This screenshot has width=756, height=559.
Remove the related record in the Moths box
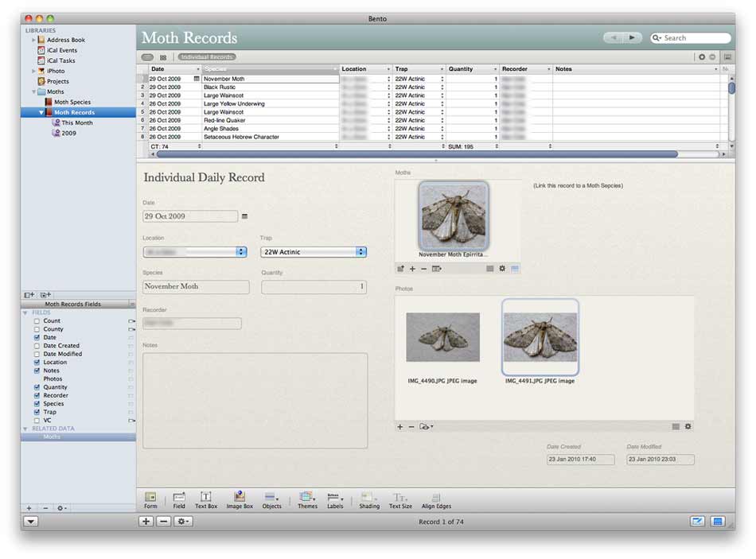click(424, 269)
